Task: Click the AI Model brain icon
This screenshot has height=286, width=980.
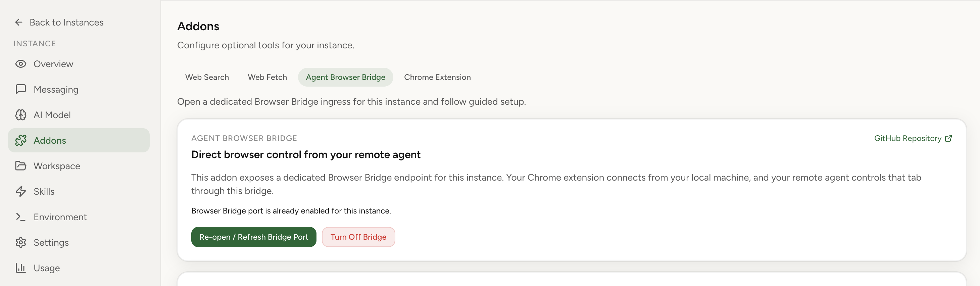Action: coord(21,114)
